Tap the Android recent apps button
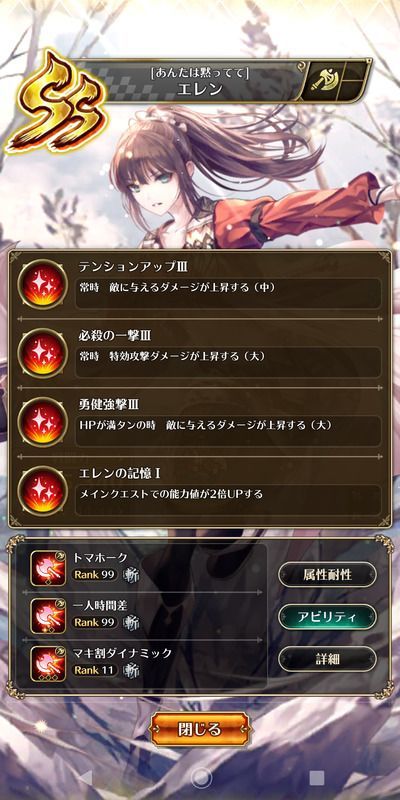The image size is (400, 800). (317, 778)
